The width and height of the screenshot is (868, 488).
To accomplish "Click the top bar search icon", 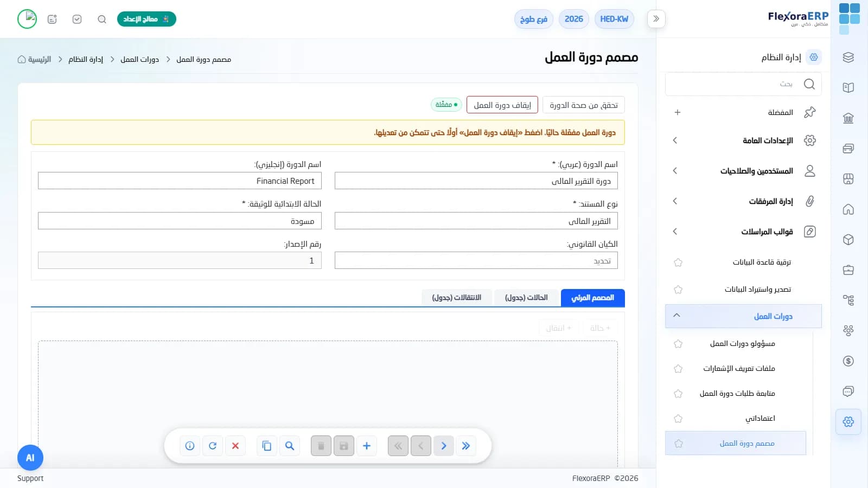I will [101, 19].
